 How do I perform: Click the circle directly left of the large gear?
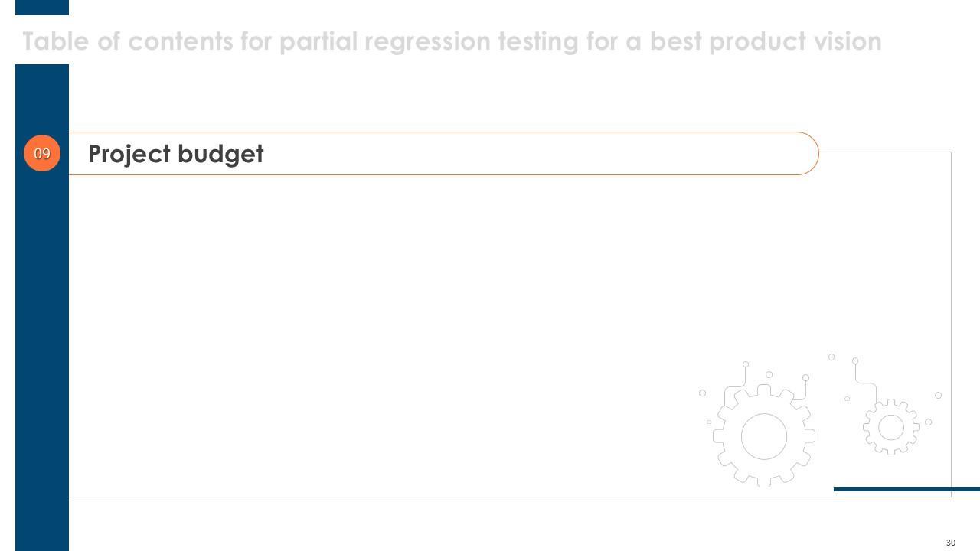tap(702, 393)
